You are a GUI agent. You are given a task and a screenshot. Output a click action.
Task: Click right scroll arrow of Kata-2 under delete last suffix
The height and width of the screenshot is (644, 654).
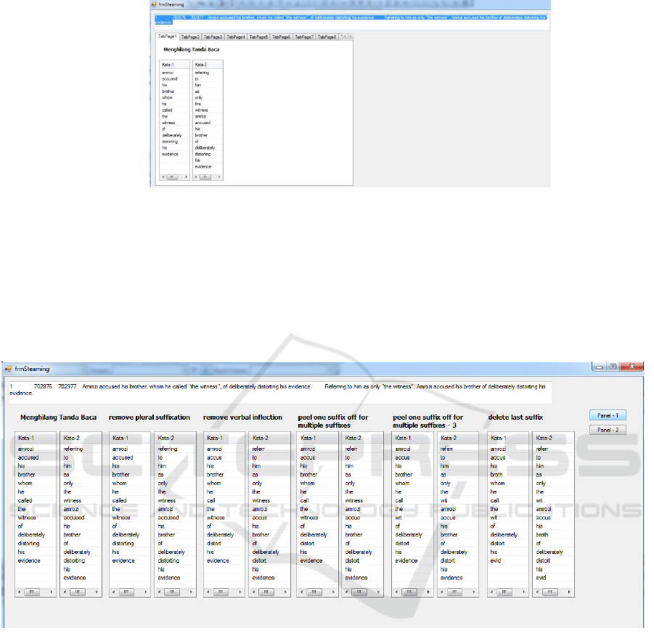point(568,592)
